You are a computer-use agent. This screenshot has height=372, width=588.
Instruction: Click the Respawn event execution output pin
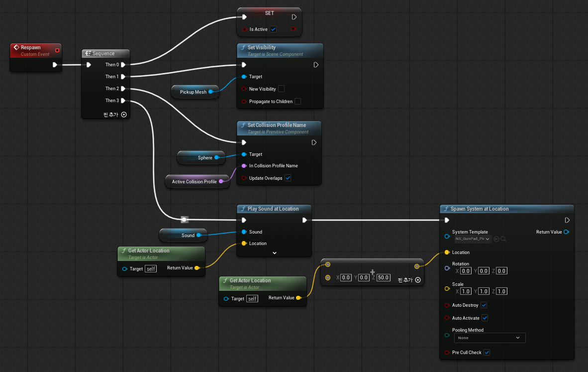tap(55, 65)
